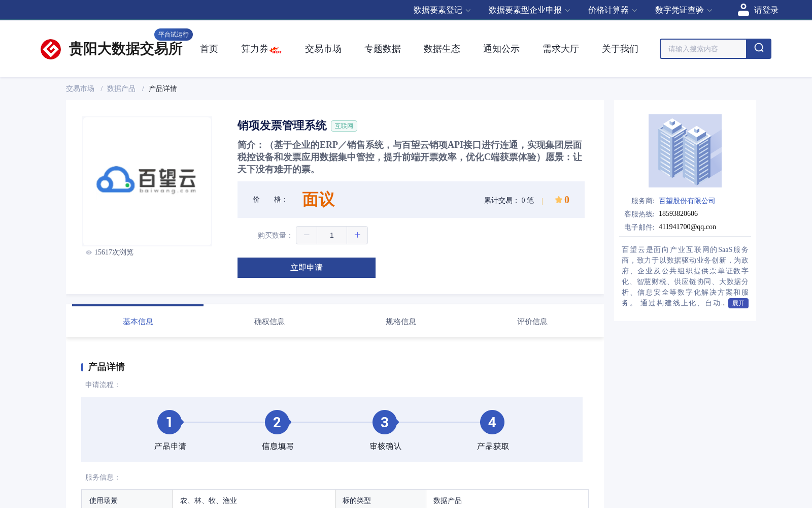The width and height of the screenshot is (812, 508).
Task: Click the 立即申请 button
Action: click(x=307, y=268)
